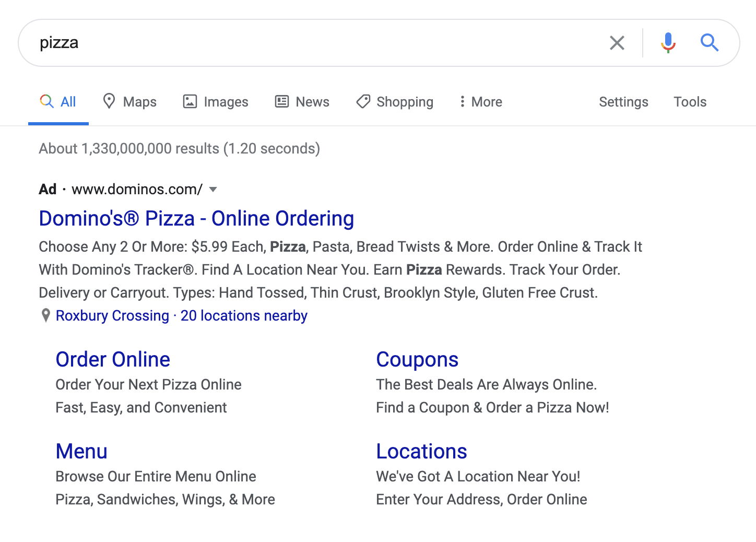756x542 pixels.
Task: Open Domino's Pizza - Online Ordering headline
Action: pos(196,218)
